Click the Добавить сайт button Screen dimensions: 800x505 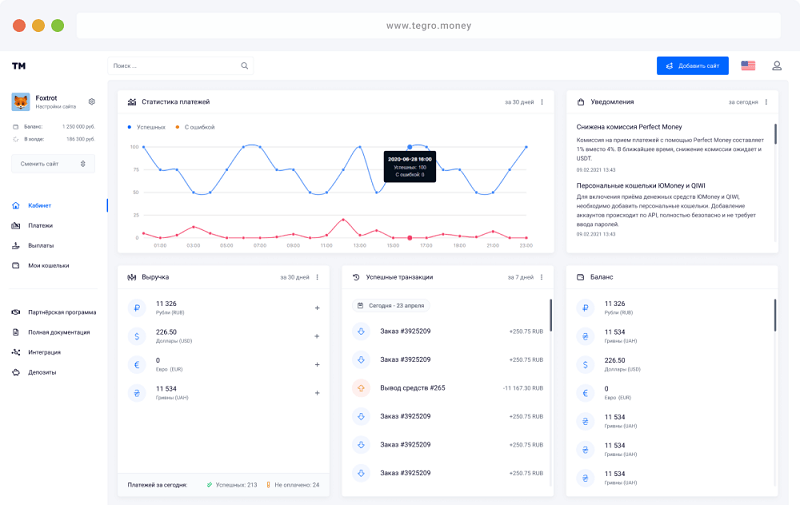coord(692,66)
